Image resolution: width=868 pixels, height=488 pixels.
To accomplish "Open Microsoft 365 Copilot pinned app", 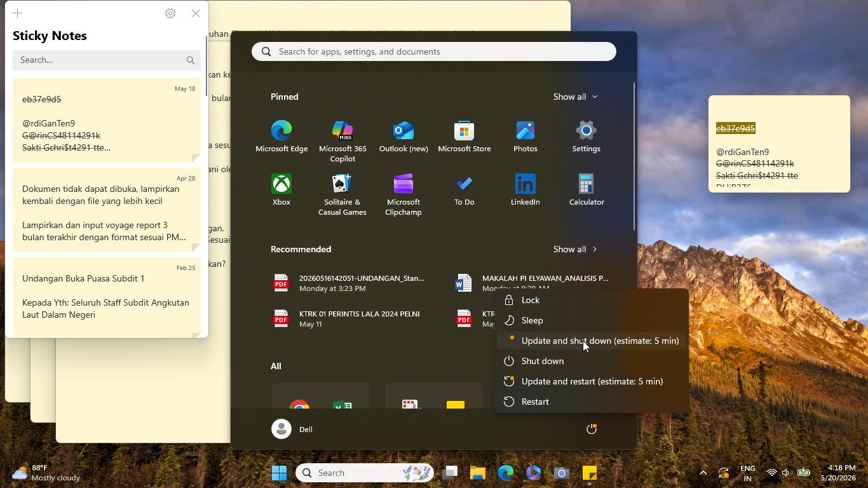I will pos(342,142).
